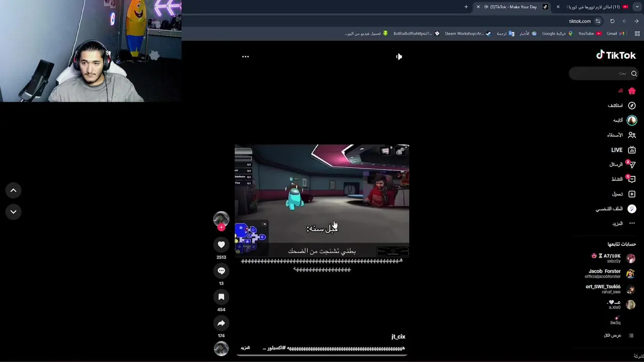Screen dimensions: 644x362
Task: Open the For You home icon
Action: pyautogui.click(x=632, y=91)
